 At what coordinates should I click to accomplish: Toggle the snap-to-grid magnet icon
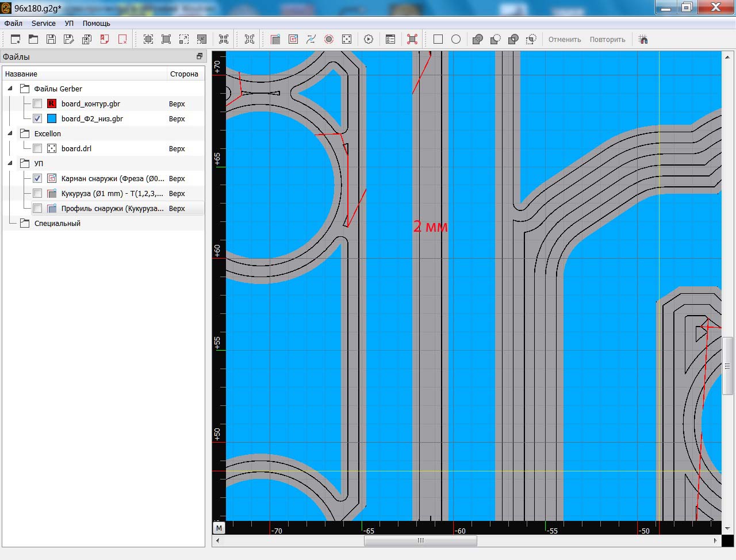tap(643, 39)
